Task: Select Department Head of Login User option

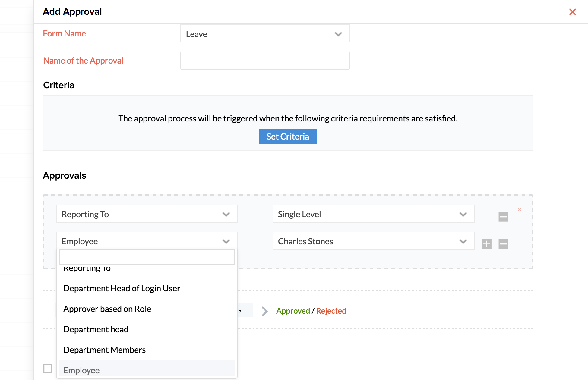Action: coord(122,288)
